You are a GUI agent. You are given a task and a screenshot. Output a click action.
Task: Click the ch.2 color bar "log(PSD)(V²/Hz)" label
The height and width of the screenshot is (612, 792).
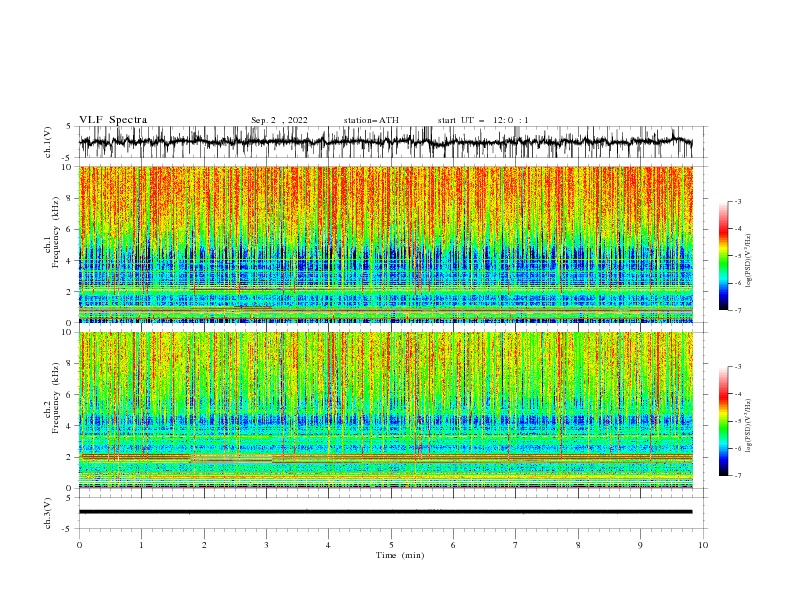tap(749, 426)
